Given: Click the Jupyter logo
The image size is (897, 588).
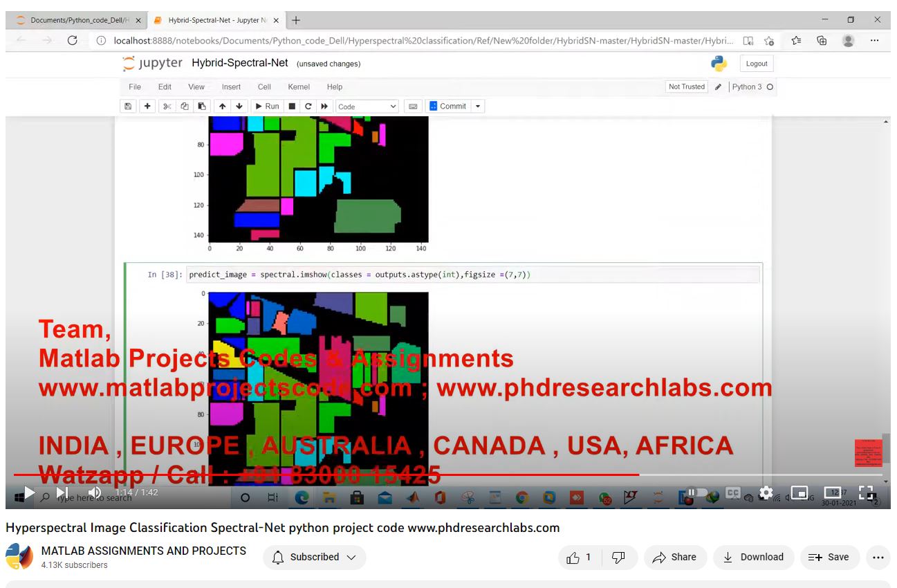Looking at the screenshot, I should (152, 64).
